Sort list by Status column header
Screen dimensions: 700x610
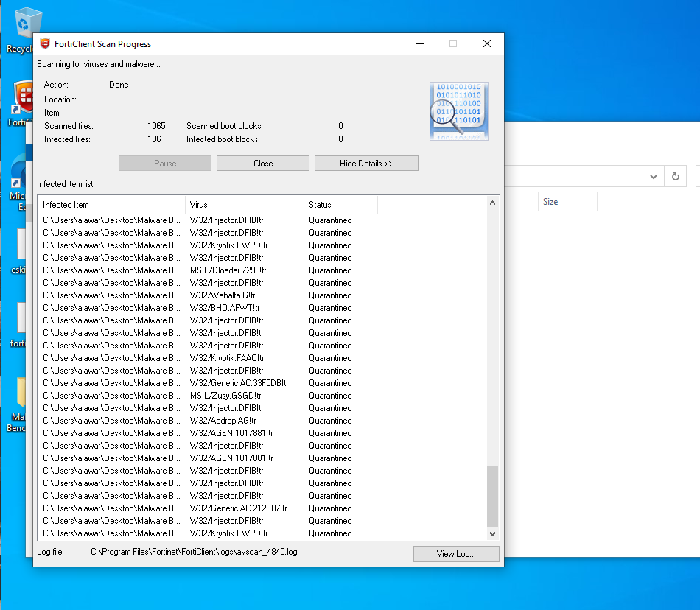pos(340,205)
